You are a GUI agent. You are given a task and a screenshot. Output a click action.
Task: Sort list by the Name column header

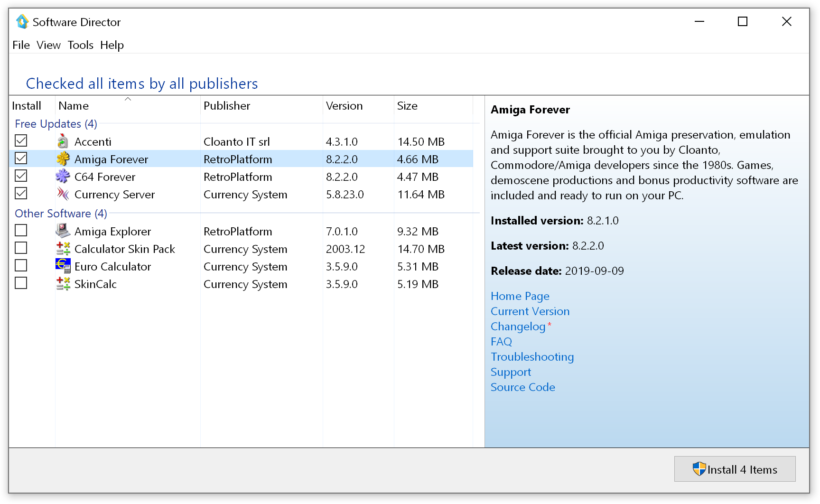(x=127, y=105)
